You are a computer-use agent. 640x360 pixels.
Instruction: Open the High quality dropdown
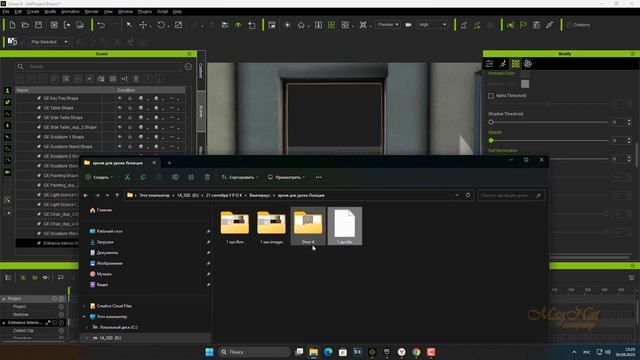[x=432, y=25]
